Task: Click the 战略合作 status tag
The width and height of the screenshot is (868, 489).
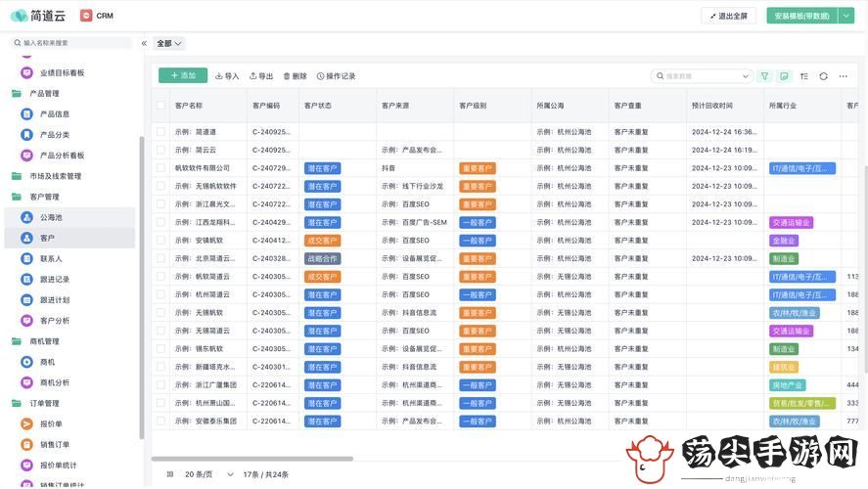Action: click(x=322, y=258)
